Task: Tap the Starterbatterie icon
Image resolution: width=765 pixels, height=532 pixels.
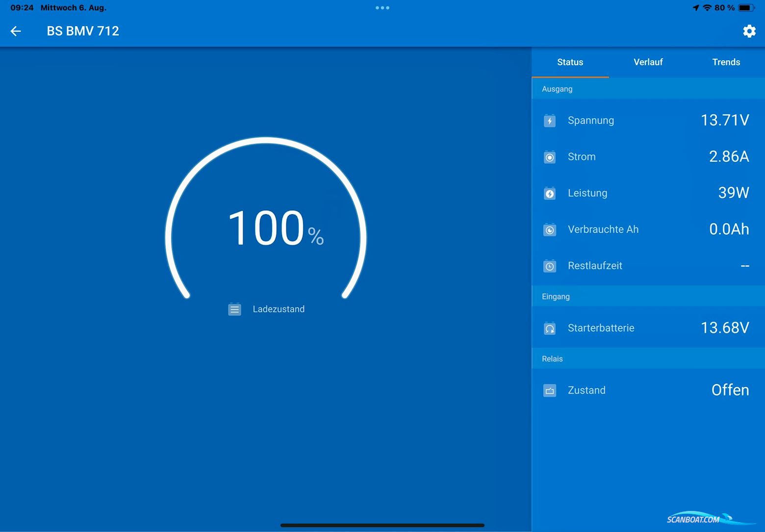Action: coord(550,328)
